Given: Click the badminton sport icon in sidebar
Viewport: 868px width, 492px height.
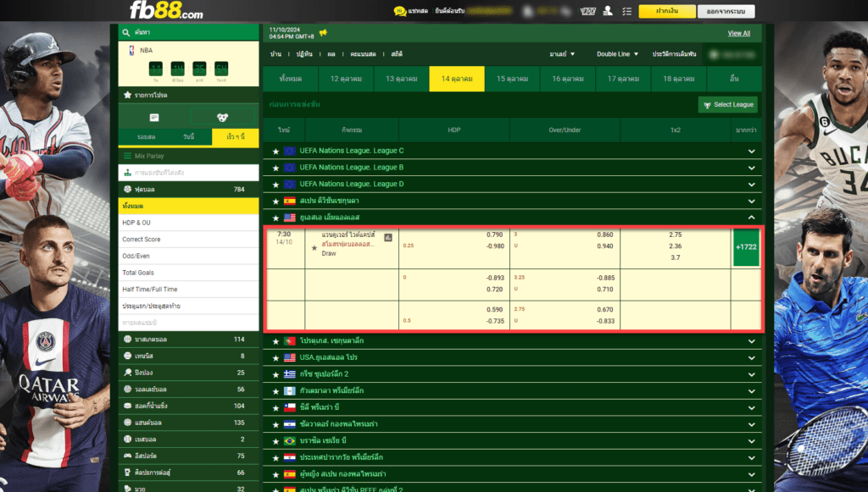Looking at the screenshot, I should 128,372.
